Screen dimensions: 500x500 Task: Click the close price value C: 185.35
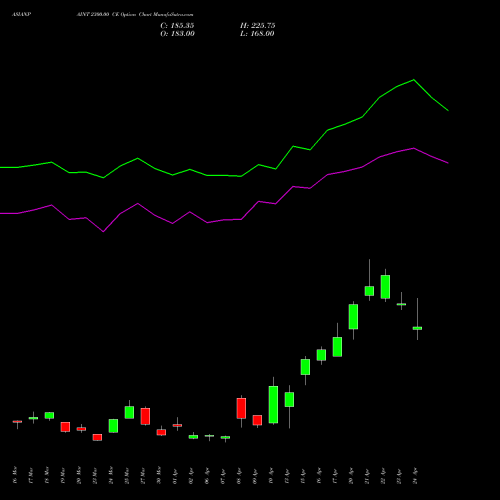[x=177, y=26]
